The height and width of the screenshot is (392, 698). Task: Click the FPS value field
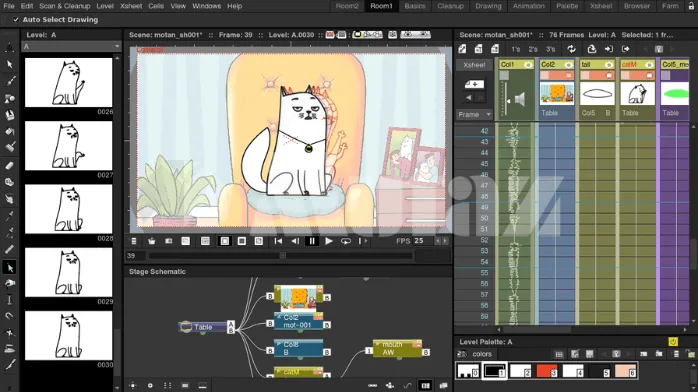tap(422, 241)
